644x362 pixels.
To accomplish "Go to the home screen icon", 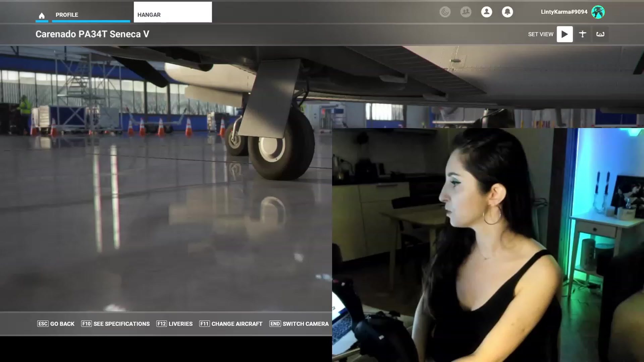I will (42, 15).
